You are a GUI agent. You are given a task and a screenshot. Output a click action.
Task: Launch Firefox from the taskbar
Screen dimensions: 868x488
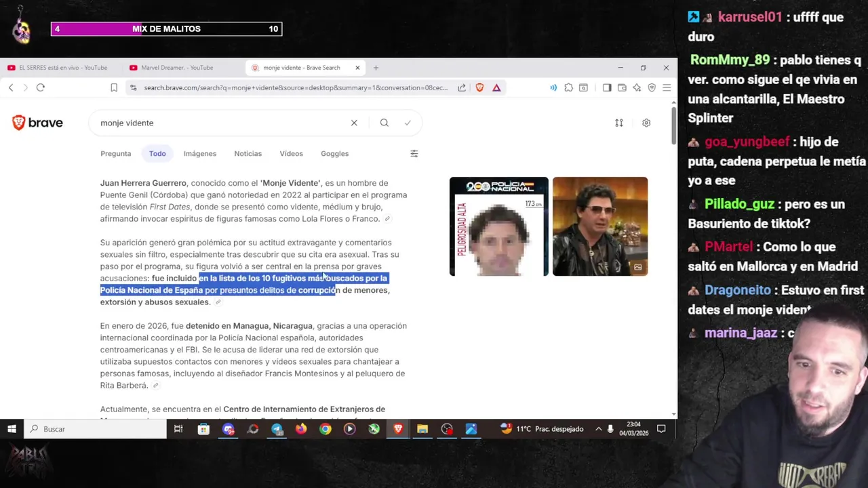pyautogui.click(x=301, y=429)
